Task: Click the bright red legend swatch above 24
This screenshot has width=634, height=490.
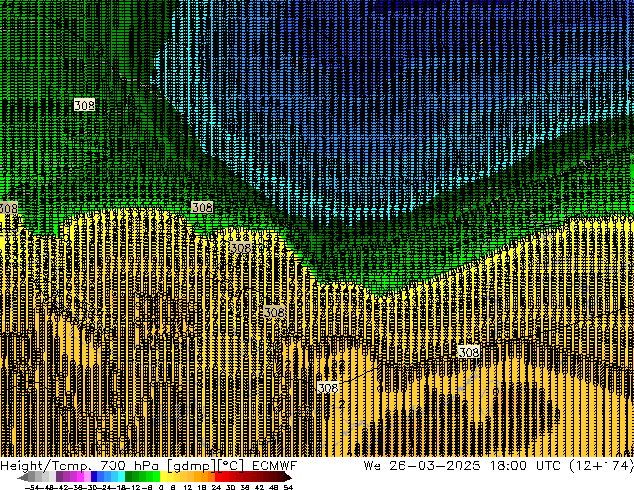Action: [219, 477]
